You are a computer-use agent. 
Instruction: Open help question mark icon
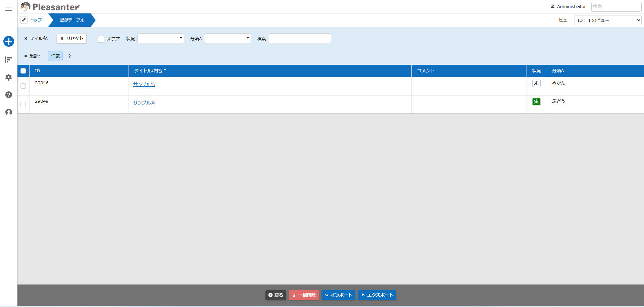(9, 95)
